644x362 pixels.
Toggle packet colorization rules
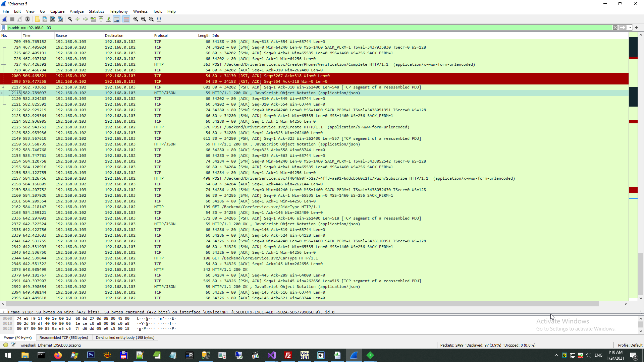coord(126,19)
